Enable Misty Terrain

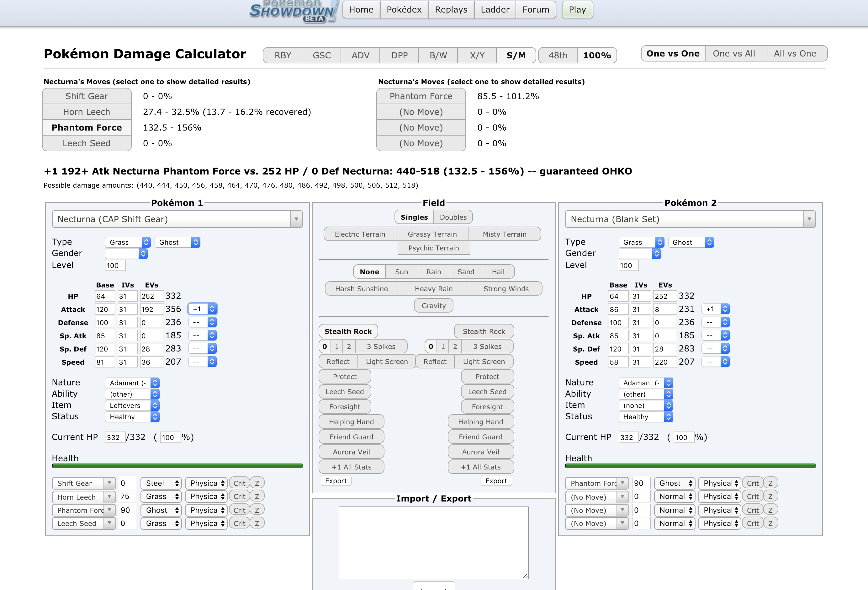point(504,234)
